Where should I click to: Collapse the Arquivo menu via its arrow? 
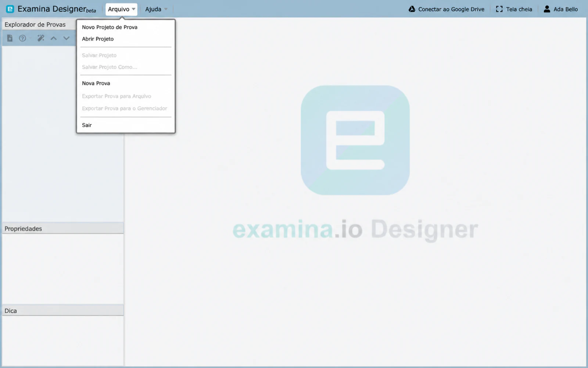tap(133, 9)
